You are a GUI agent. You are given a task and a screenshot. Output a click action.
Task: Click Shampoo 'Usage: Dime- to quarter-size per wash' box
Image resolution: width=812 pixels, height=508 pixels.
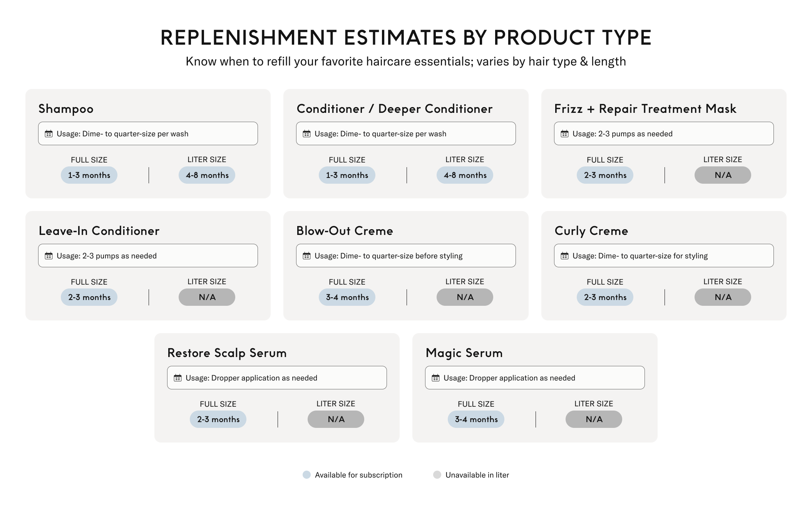[x=148, y=134]
